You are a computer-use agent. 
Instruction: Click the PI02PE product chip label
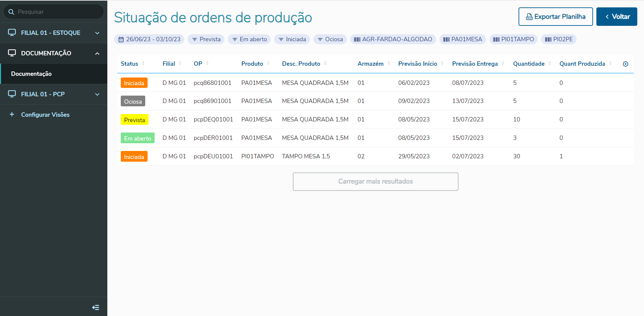[563, 39]
